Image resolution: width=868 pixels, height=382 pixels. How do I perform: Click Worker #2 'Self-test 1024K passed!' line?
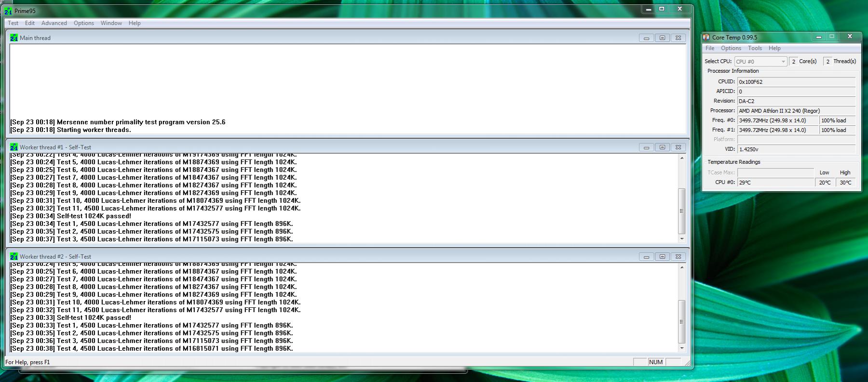(70, 318)
